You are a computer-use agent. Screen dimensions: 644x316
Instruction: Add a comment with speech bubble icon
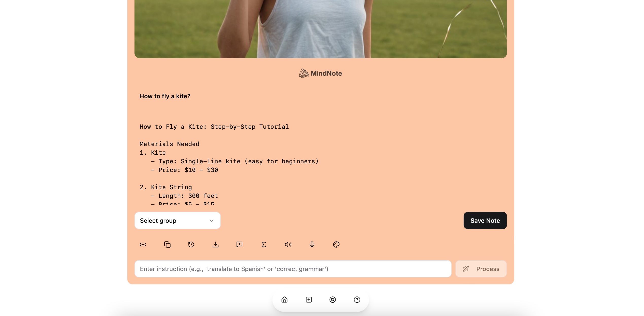(x=239, y=244)
